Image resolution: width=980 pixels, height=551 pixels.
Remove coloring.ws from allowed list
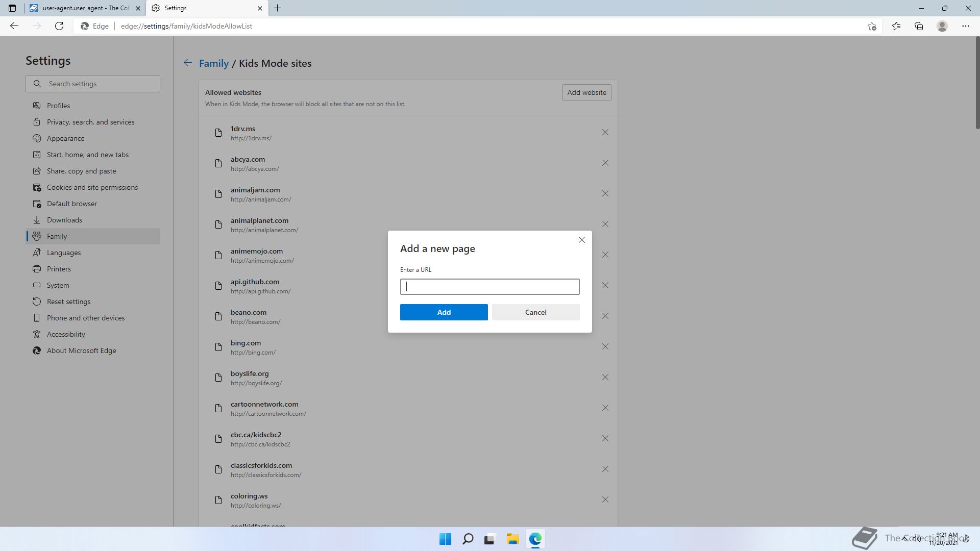tap(605, 500)
